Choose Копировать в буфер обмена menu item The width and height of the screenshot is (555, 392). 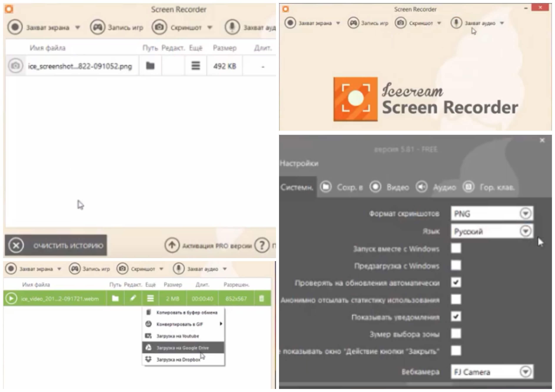(x=183, y=313)
